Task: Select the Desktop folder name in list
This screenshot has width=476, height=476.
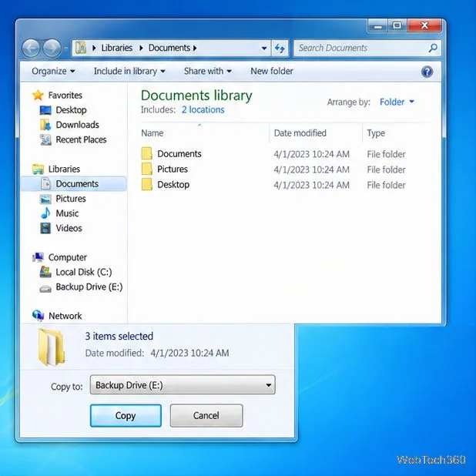Action: 173,185
